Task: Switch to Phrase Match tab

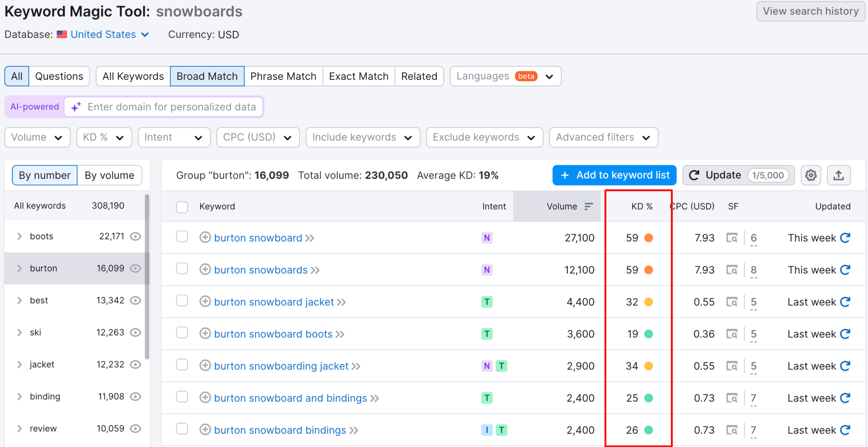Action: (283, 76)
